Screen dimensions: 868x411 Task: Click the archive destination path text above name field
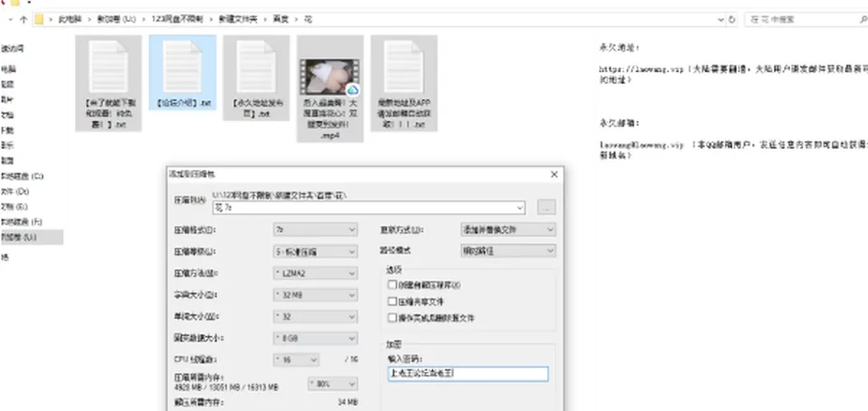280,196
